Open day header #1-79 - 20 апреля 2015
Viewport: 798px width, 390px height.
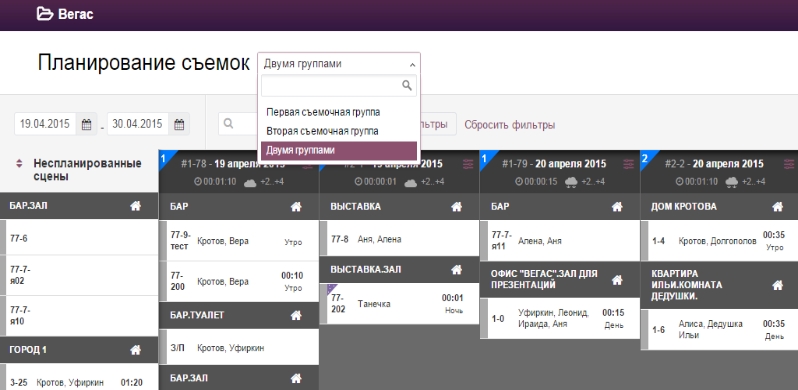pyautogui.click(x=554, y=164)
